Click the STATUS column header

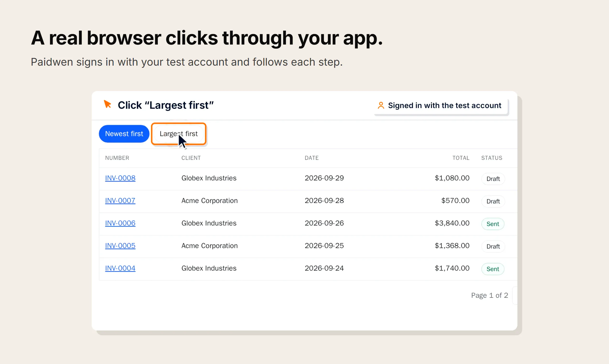[x=492, y=158]
